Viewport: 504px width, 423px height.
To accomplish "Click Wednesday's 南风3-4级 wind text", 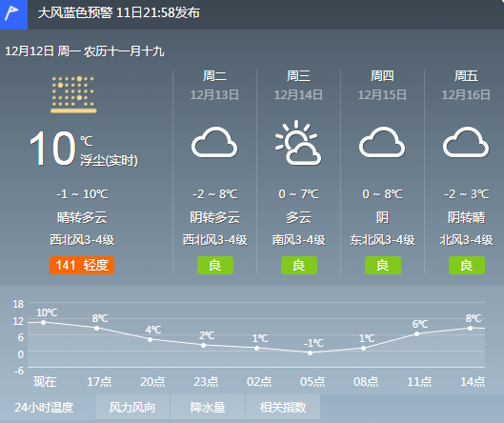I will pos(299,240).
